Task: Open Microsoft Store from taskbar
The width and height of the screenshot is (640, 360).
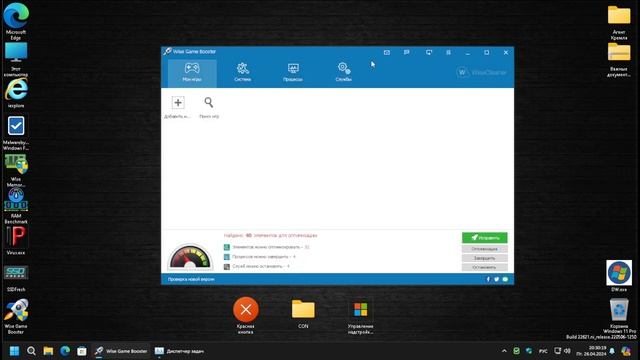Action: pyautogui.click(x=82, y=351)
